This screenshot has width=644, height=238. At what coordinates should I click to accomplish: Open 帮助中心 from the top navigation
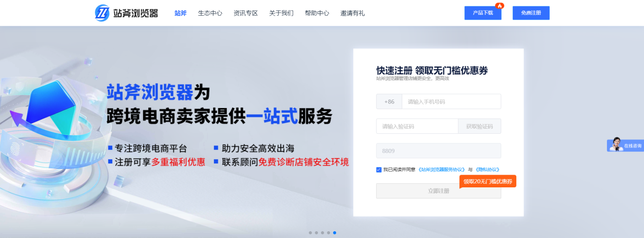click(317, 13)
